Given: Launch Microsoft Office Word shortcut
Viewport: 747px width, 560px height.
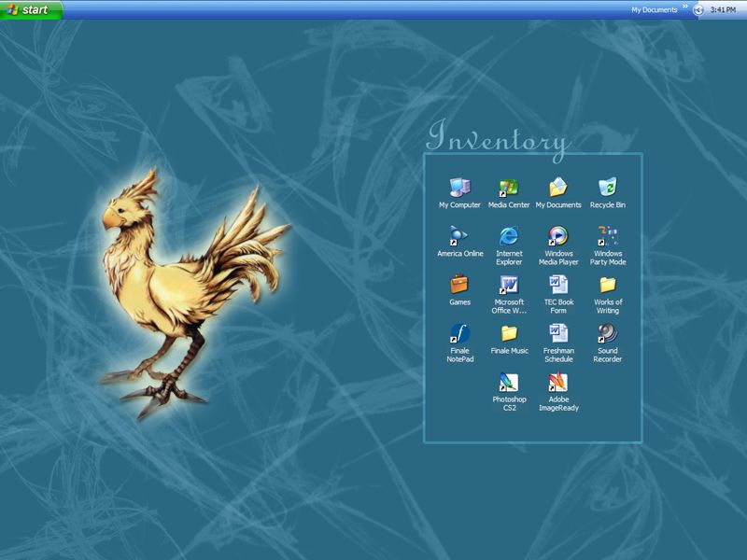Looking at the screenshot, I should (509, 294).
